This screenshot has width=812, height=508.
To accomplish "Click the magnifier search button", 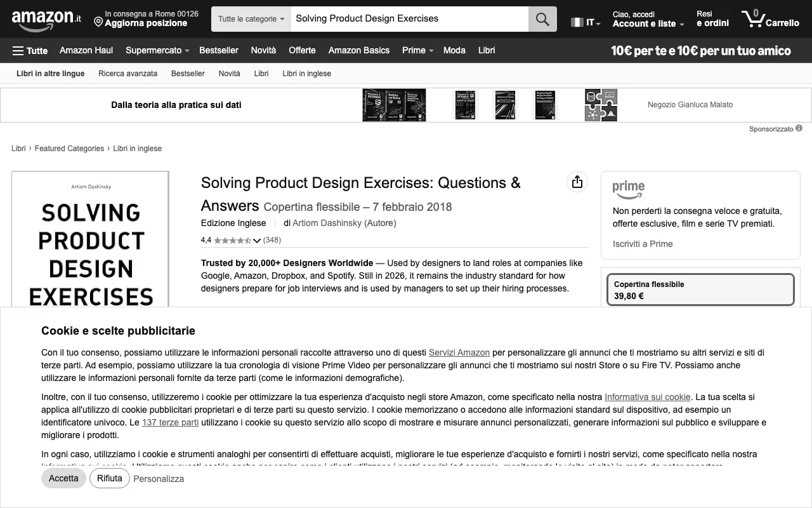I will [542, 19].
